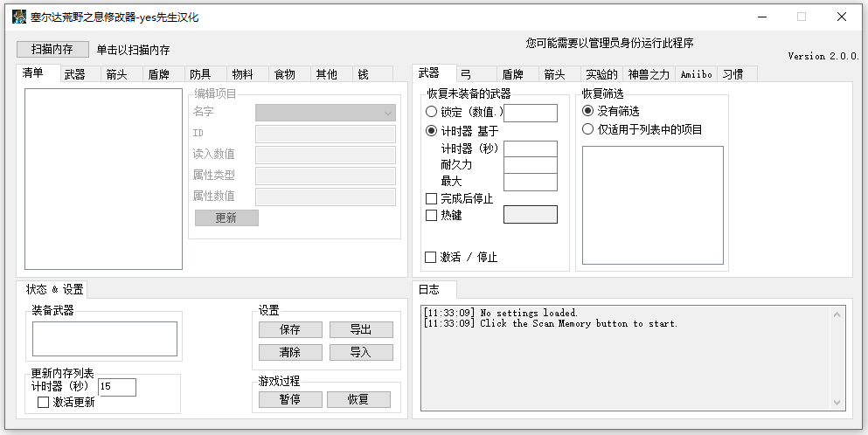The height and width of the screenshot is (435, 868).
Task: Switch to the 食物 tab
Action: coord(290,74)
